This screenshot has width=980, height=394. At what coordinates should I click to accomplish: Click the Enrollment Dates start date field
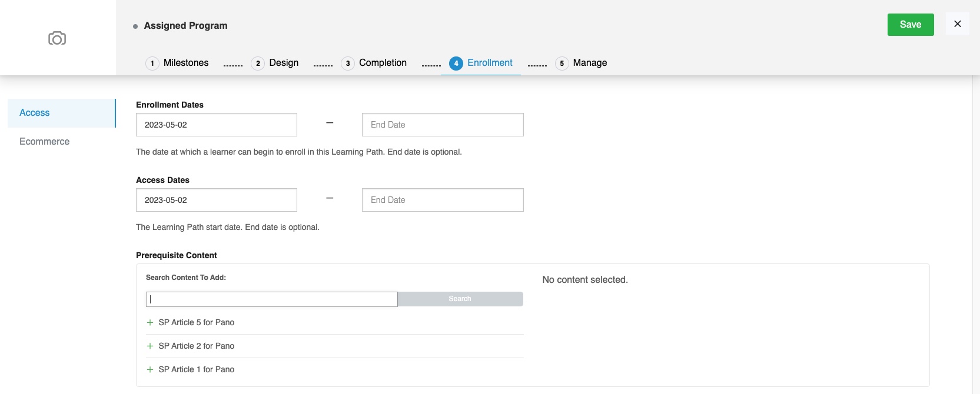[217, 125]
